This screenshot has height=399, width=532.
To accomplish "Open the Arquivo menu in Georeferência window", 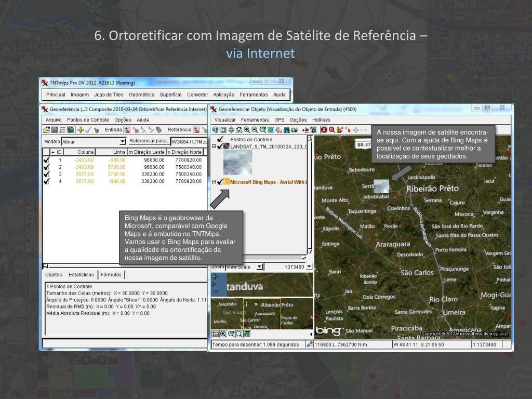I will pyautogui.click(x=54, y=120).
